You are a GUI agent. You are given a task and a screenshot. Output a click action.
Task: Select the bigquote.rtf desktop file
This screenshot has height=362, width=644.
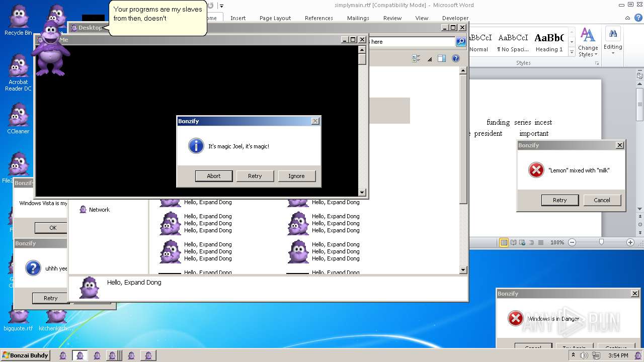[x=18, y=318]
